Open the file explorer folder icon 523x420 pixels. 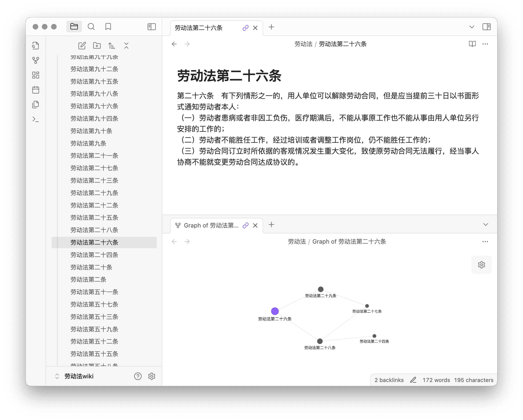pos(74,26)
